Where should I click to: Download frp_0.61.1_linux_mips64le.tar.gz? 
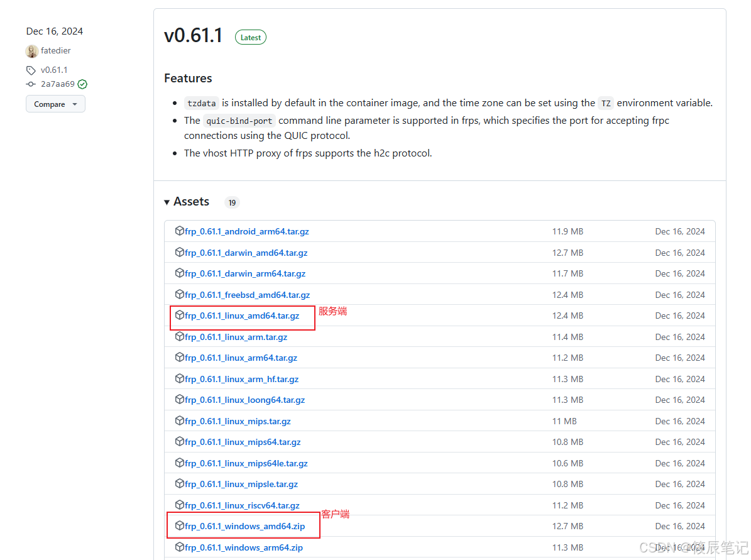coord(246,463)
